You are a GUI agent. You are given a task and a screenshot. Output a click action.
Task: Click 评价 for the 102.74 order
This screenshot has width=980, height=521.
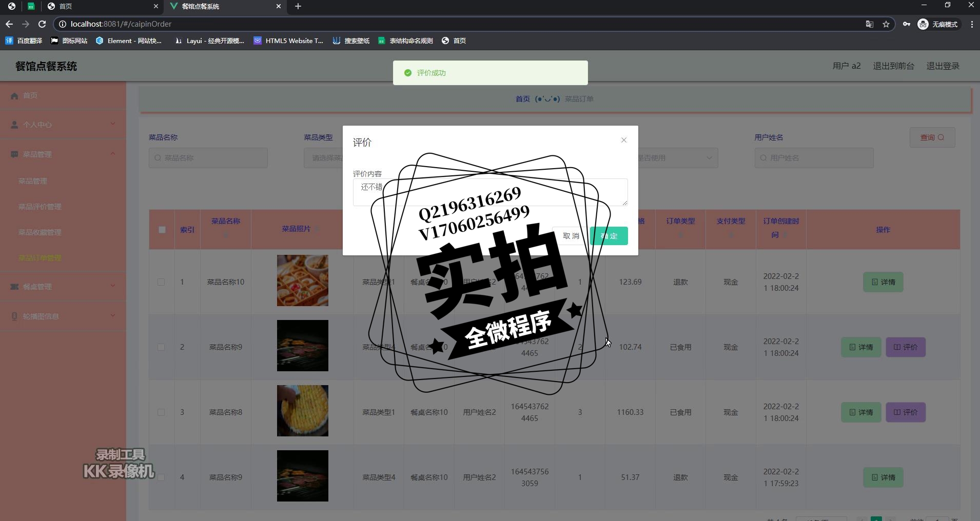906,347
